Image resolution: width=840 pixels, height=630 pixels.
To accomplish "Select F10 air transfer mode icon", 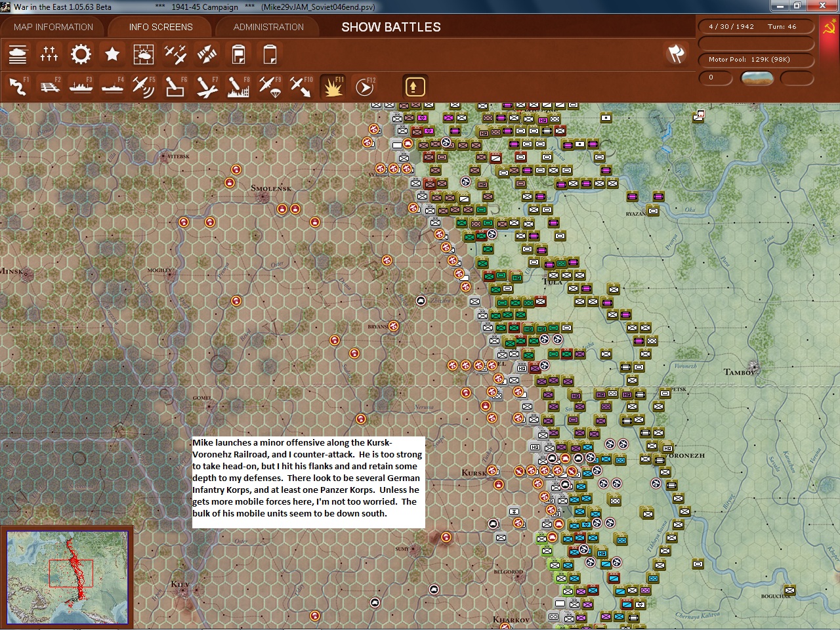I will coord(301,87).
